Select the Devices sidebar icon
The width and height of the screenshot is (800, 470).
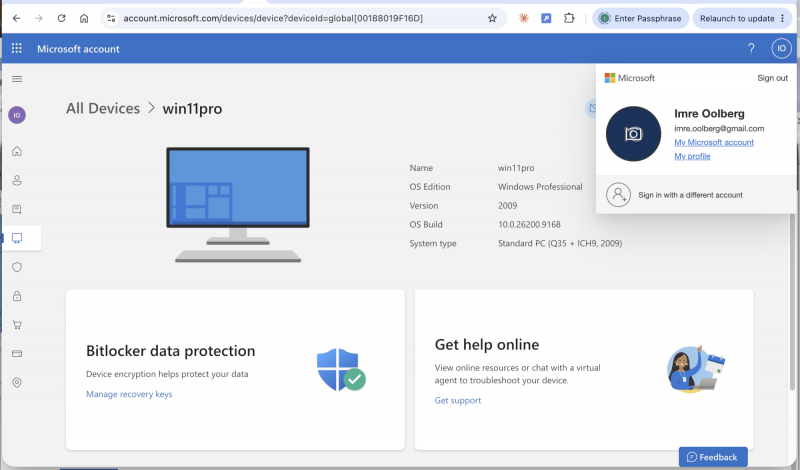coord(17,238)
